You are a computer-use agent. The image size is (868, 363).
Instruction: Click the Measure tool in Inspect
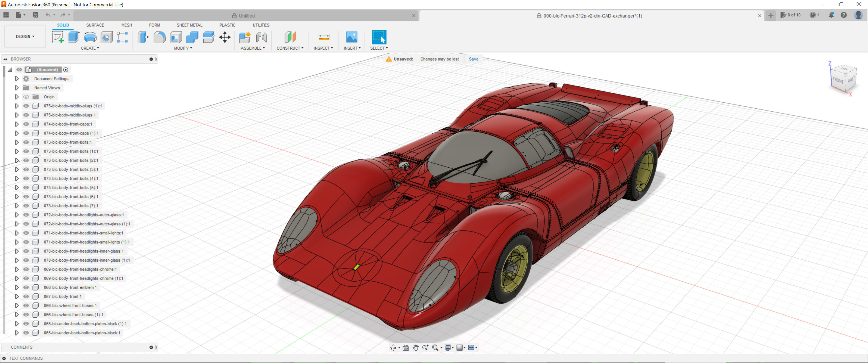click(x=323, y=37)
